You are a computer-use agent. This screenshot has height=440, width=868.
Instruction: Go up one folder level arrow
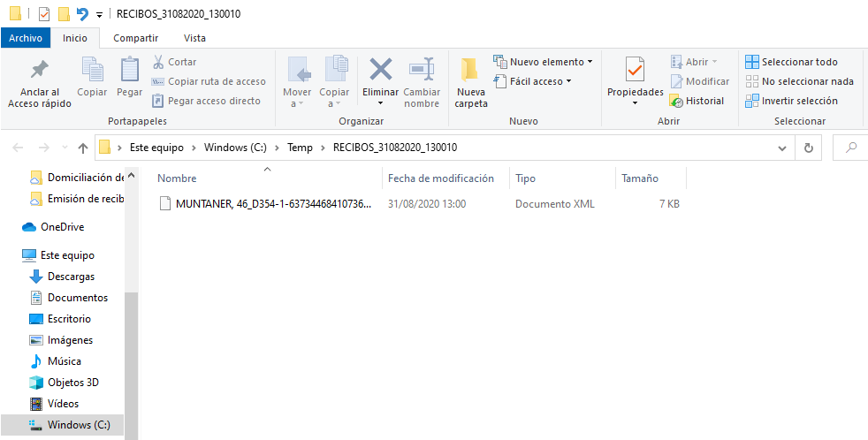(x=83, y=148)
